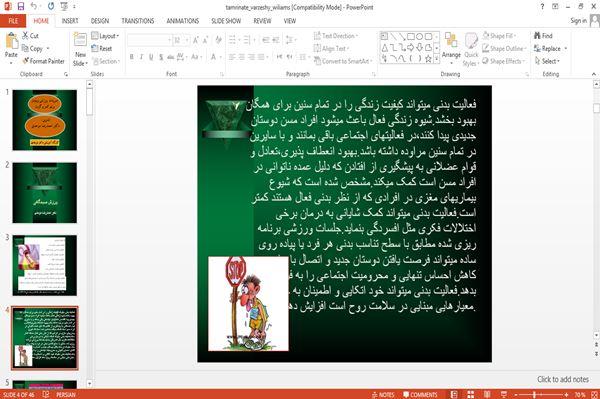Image resolution: width=600 pixels, height=399 pixels.
Task: Toggle Bold formatting
Action: tap(132, 57)
